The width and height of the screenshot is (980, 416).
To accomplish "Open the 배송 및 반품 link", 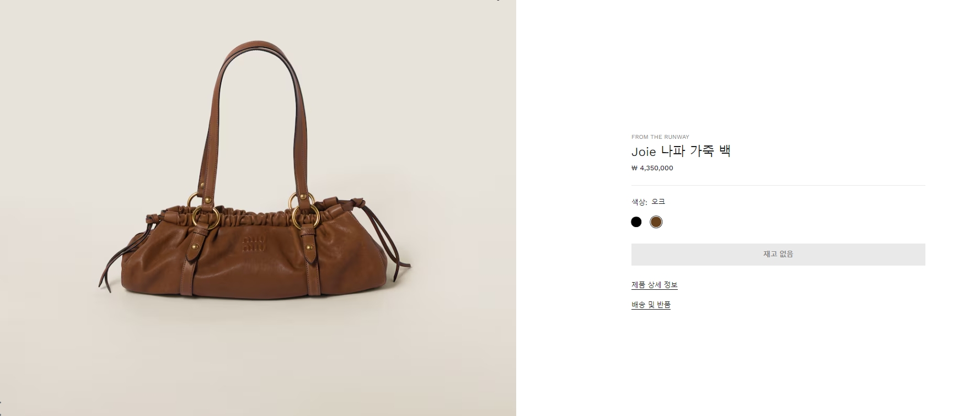I will [651, 305].
